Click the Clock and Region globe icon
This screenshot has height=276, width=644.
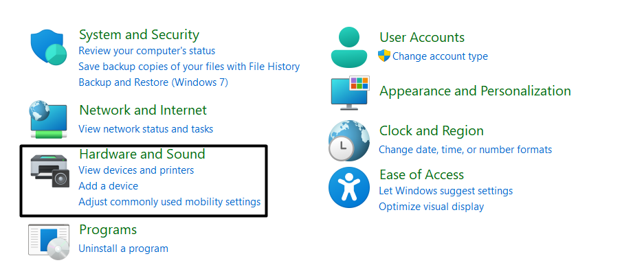[x=349, y=140]
